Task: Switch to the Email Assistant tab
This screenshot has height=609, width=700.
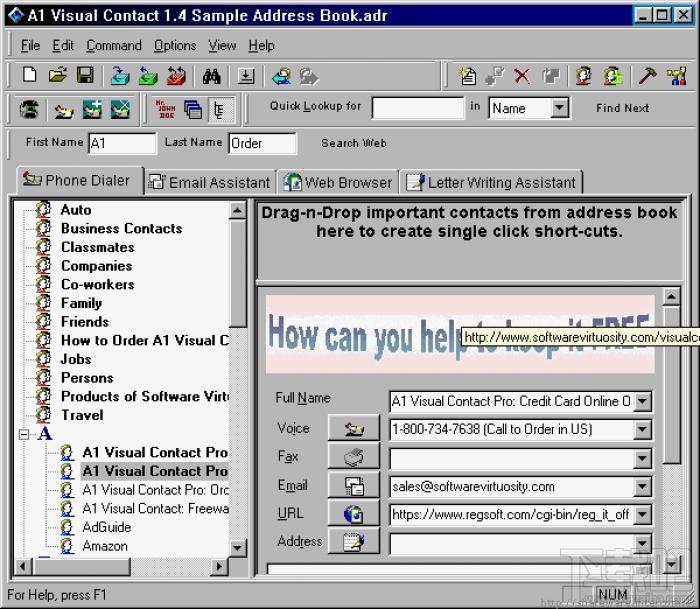Action: [209, 182]
